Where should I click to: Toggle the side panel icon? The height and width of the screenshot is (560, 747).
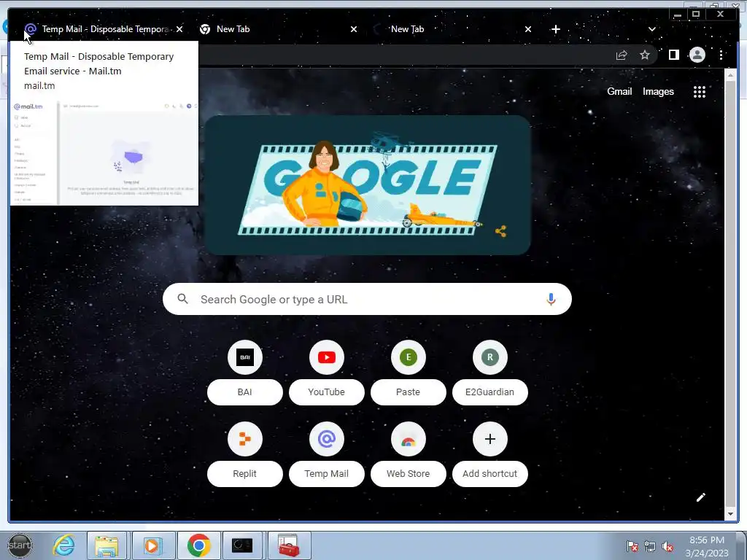[x=673, y=55]
